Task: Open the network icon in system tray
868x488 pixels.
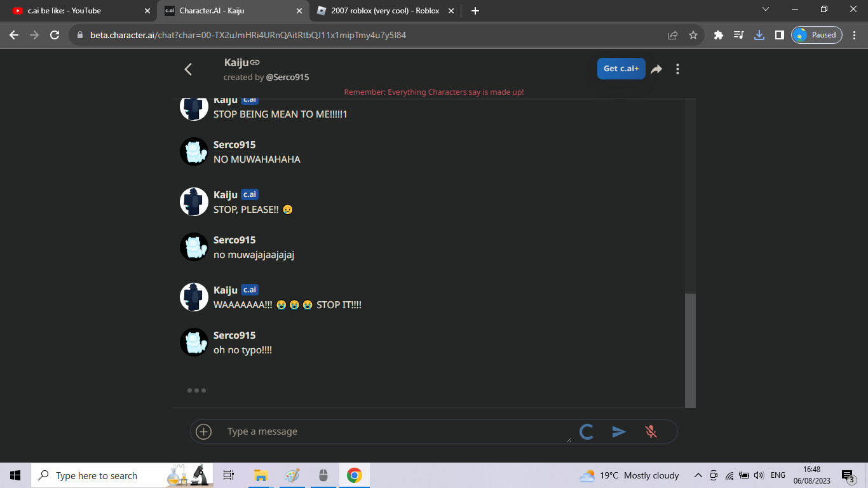Action: point(729,475)
